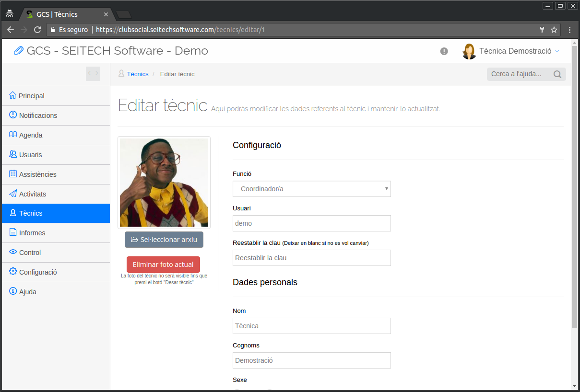Open Agenda section
The width and height of the screenshot is (580, 392).
click(56, 135)
